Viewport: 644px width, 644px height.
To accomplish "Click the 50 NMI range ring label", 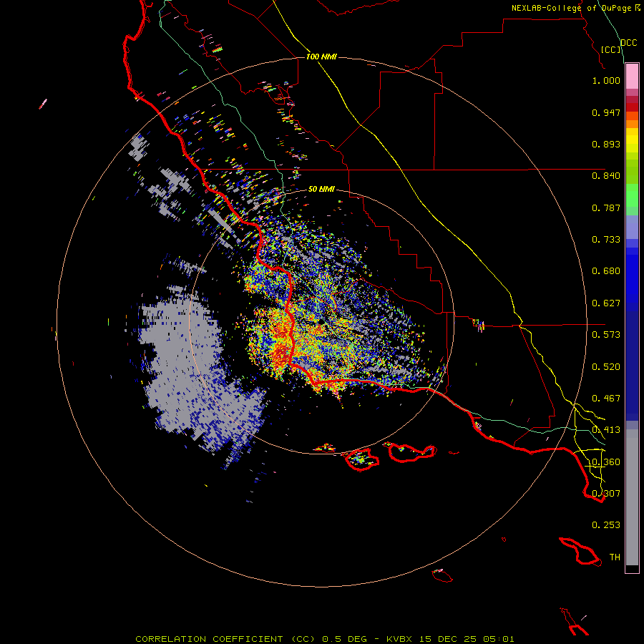I will point(321,189).
